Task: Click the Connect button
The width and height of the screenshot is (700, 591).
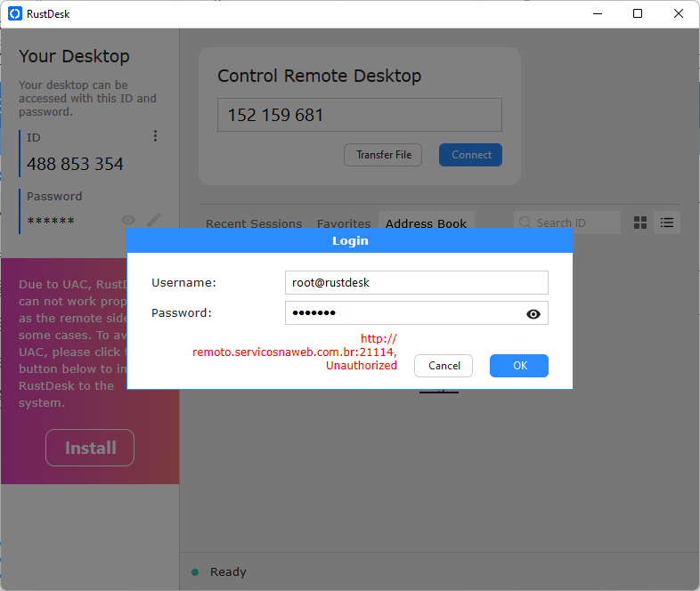Action: tap(470, 155)
